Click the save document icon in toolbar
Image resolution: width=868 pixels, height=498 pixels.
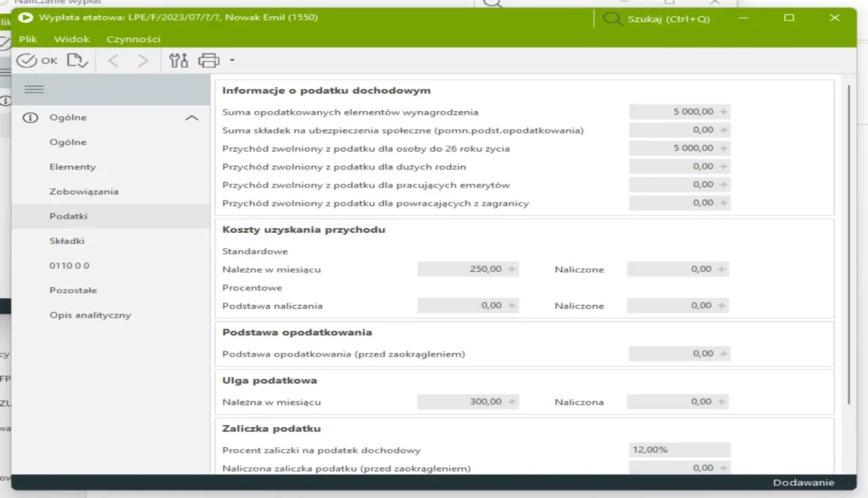click(77, 60)
